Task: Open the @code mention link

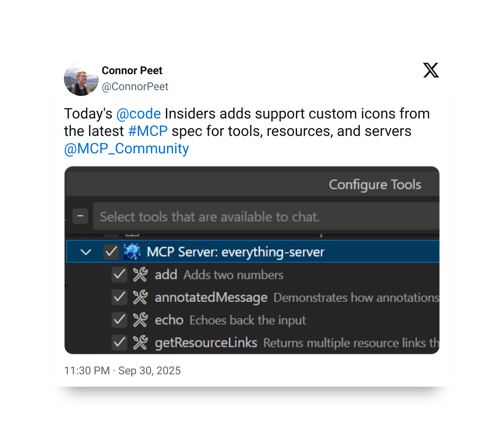Action: coord(138,114)
